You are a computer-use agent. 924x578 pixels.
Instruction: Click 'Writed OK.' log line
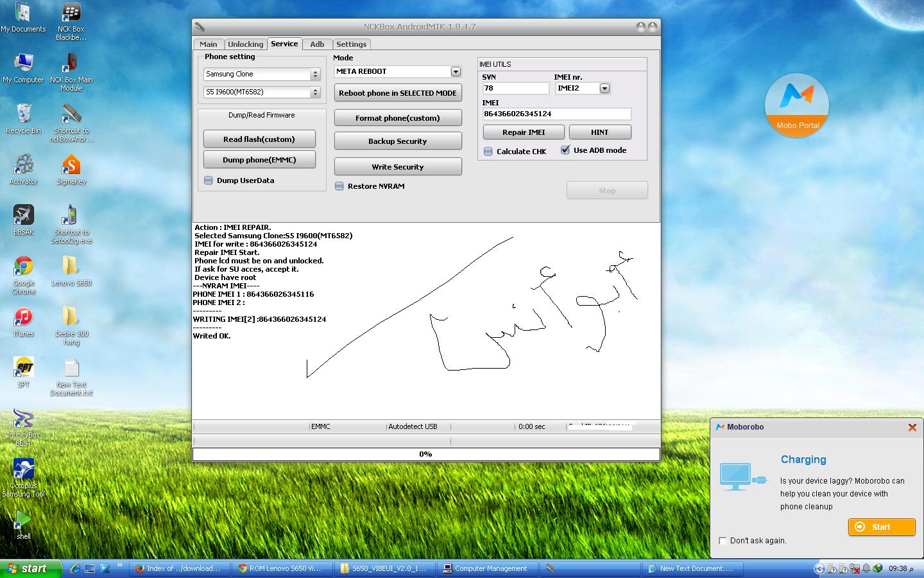[212, 336]
